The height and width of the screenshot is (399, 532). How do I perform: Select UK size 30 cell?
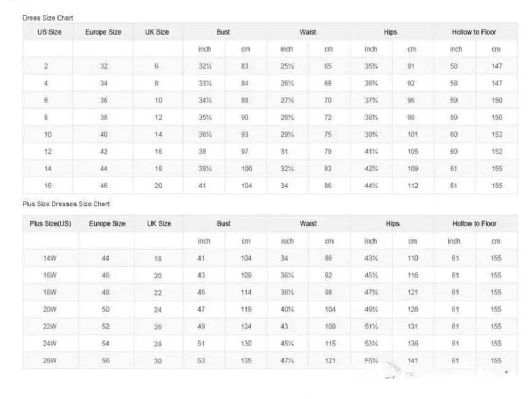pyautogui.click(x=158, y=361)
